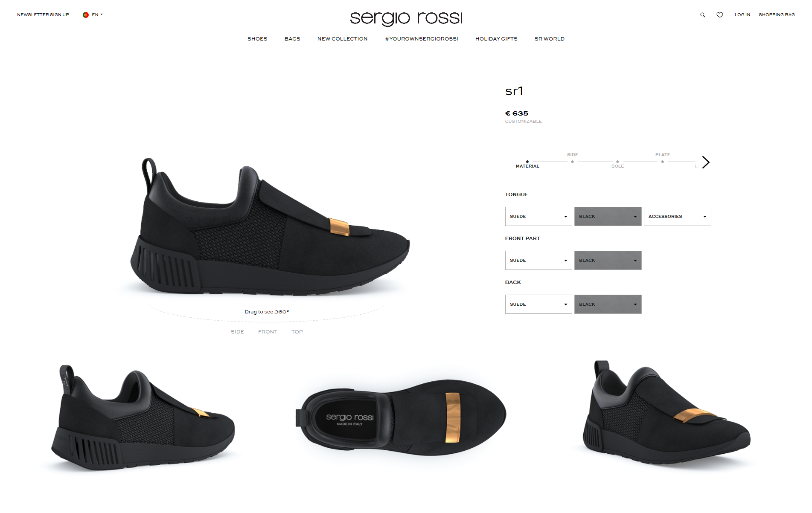Click the Portugal flag icon
The height and width of the screenshot is (513, 812).
pos(86,15)
